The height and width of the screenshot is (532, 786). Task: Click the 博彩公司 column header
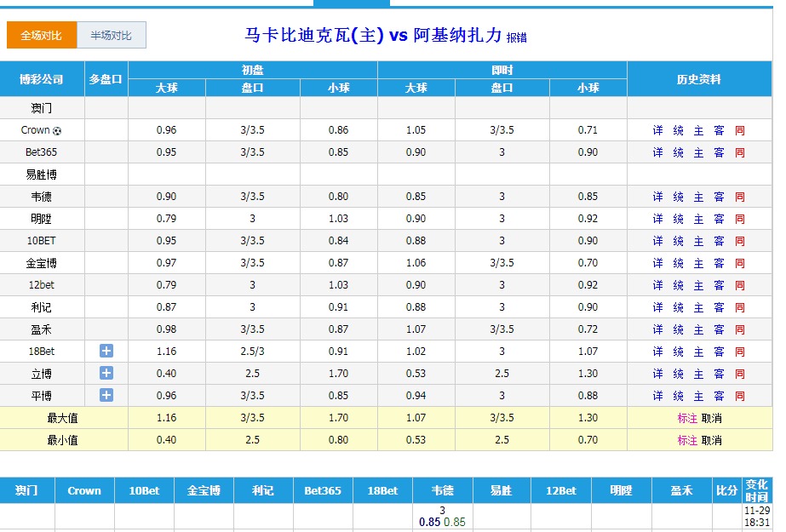[x=42, y=78]
